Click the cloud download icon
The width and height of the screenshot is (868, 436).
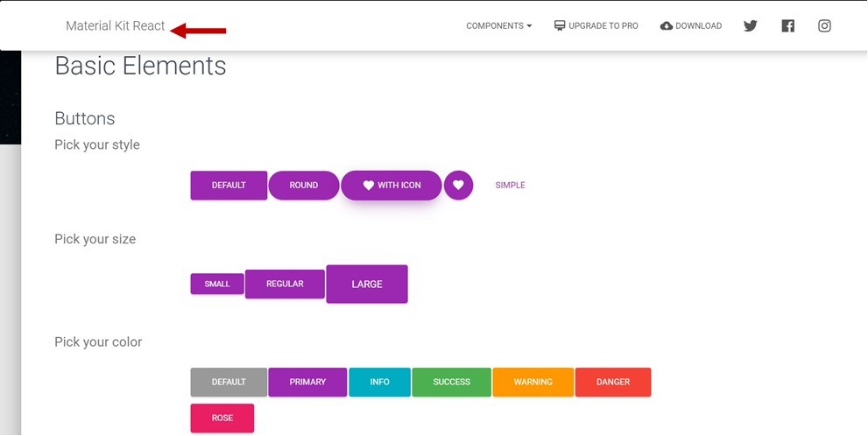coord(667,26)
